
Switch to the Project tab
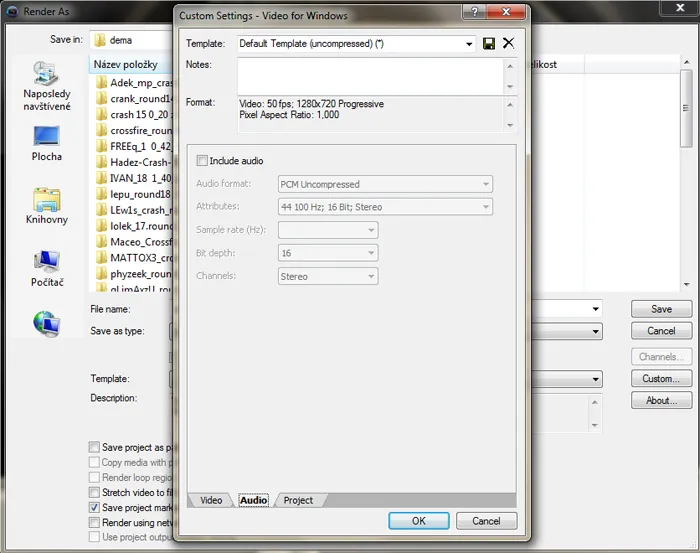click(x=298, y=500)
